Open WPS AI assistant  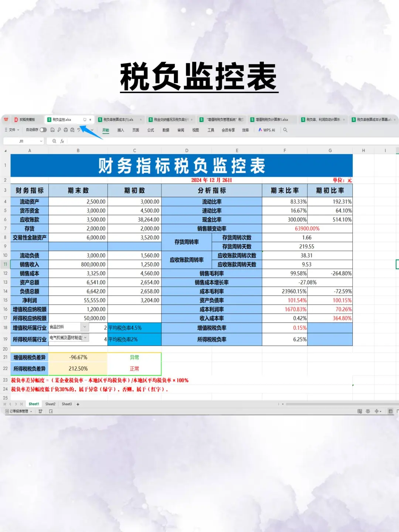(x=266, y=130)
